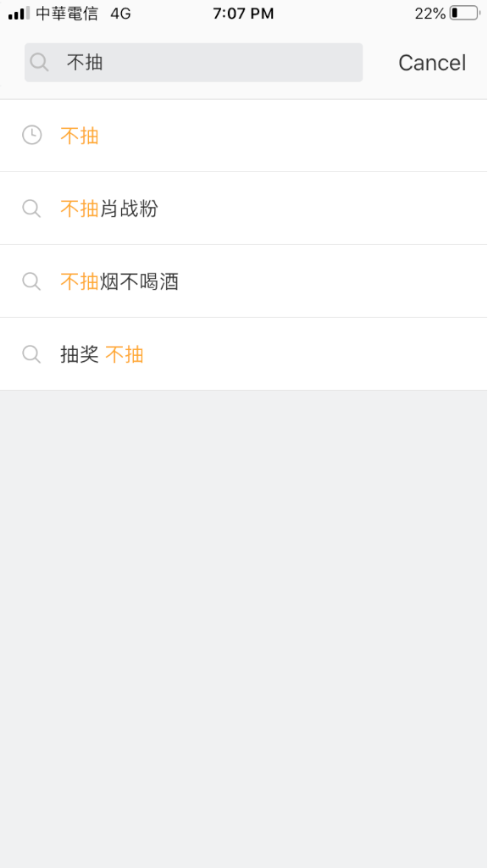The height and width of the screenshot is (868, 488).
Task: Tap the 4G network indicator
Action: tap(120, 14)
